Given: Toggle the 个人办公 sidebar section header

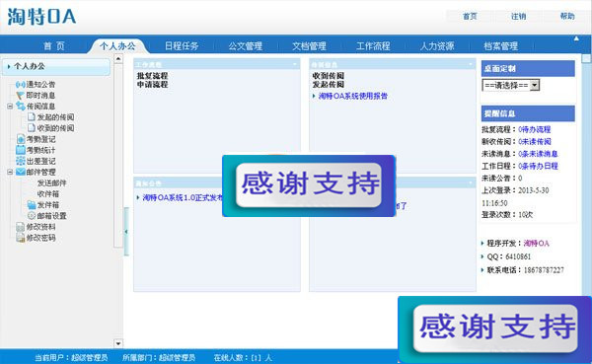Looking at the screenshot, I should pyautogui.click(x=56, y=66).
